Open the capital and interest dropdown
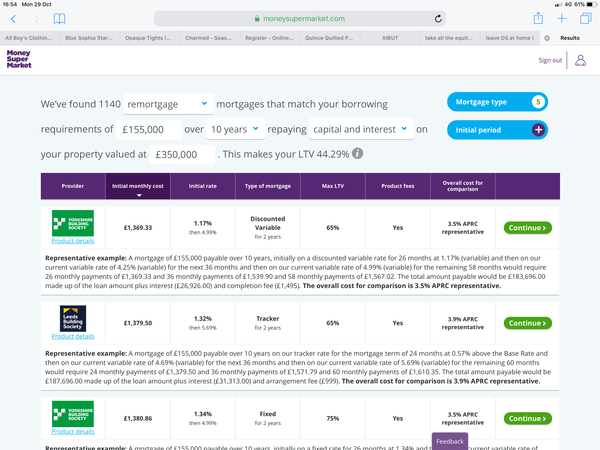 pyautogui.click(x=361, y=129)
